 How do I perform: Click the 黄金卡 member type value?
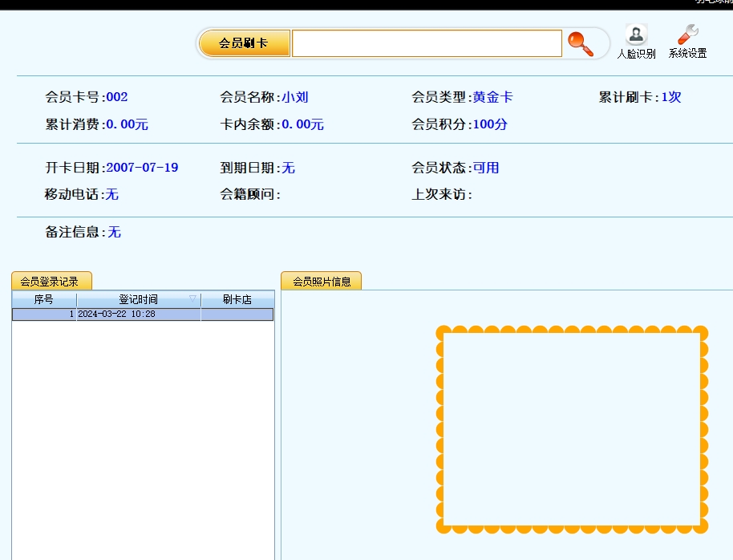[492, 97]
